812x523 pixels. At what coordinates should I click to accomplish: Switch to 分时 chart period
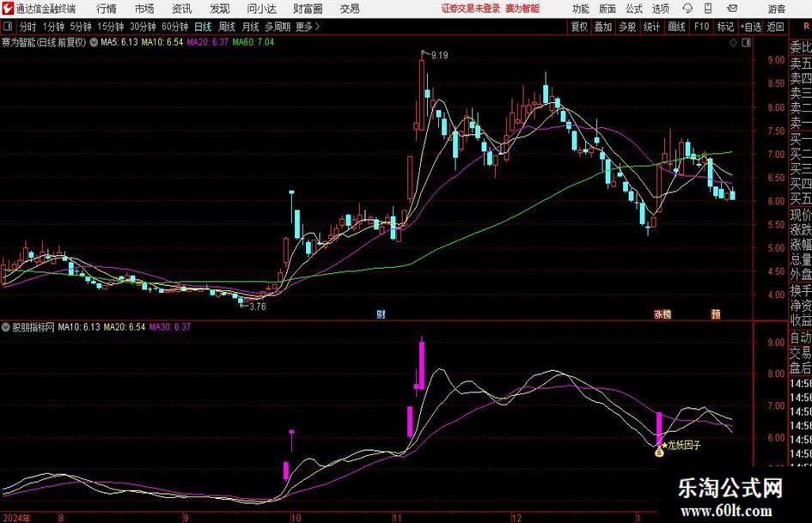click(x=27, y=27)
